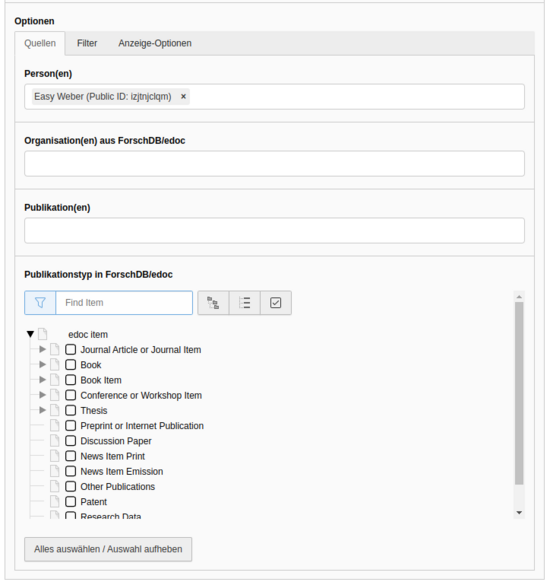The image size is (550, 582).
Task: Click the funnel filter icon
Action: tap(40, 303)
